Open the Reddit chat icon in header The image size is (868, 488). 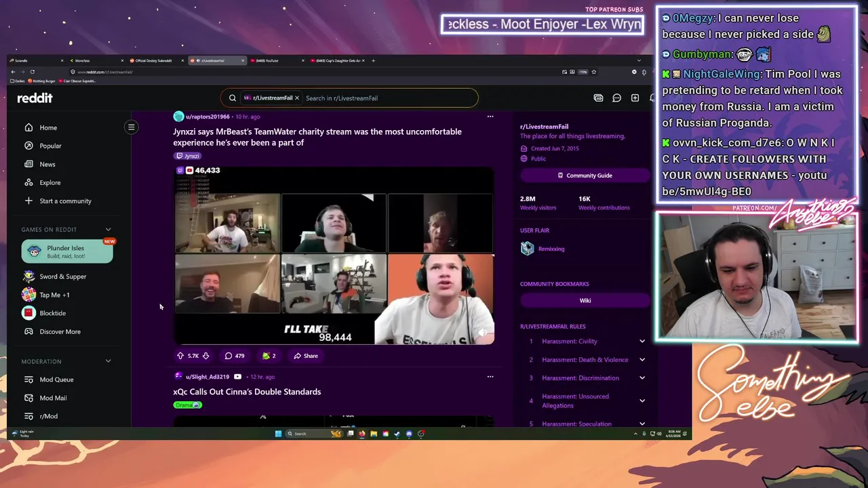point(616,98)
